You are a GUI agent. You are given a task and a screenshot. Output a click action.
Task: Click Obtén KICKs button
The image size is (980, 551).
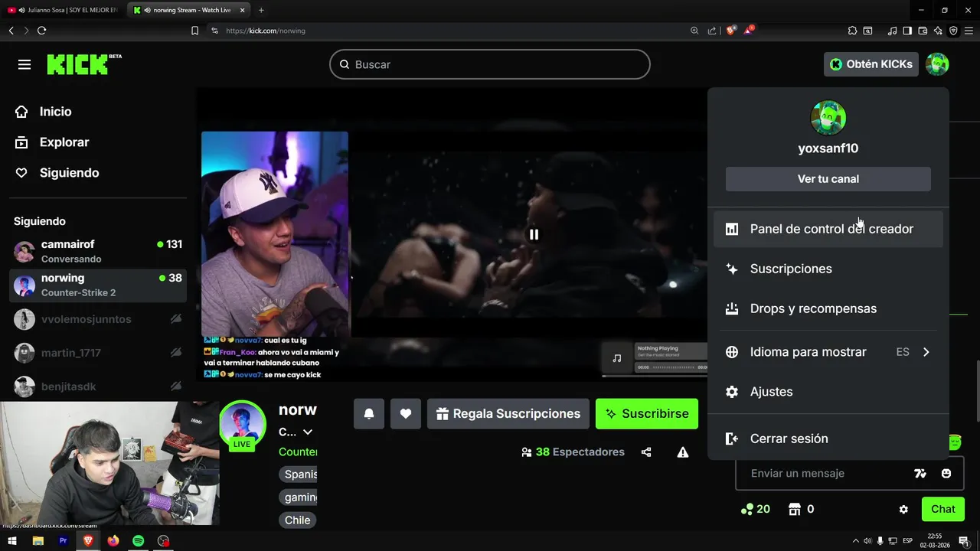871,64
